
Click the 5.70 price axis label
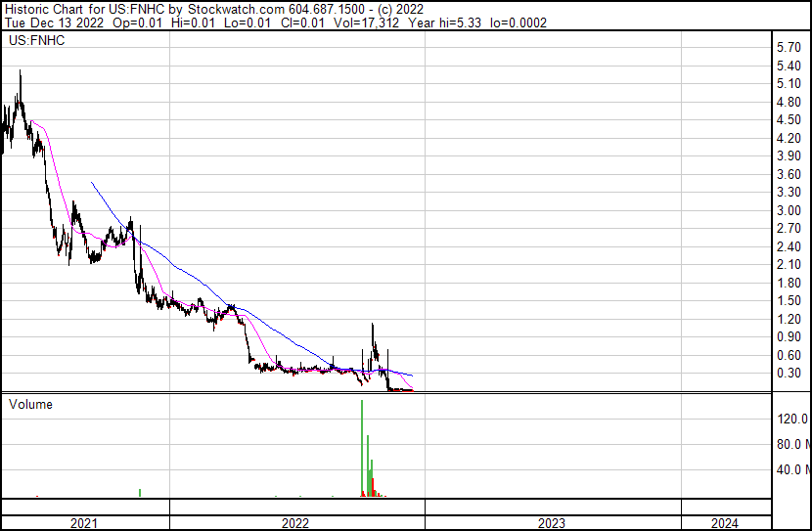789,48
